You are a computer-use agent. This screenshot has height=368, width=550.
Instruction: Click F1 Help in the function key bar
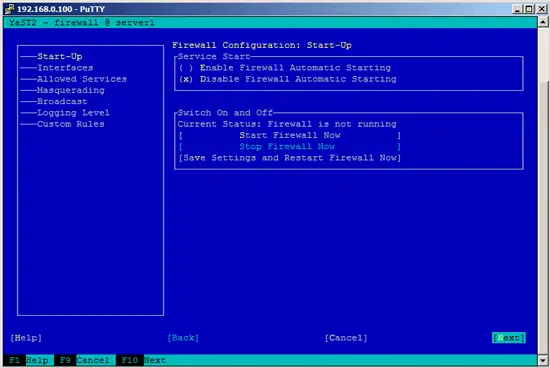(29, 360)
